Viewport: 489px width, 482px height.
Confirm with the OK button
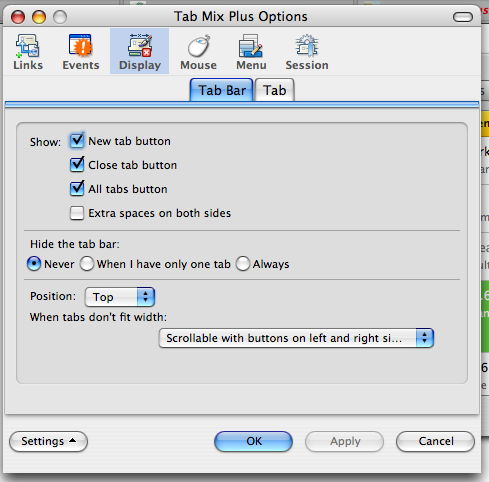pyautogui.click(x=254, y=441)
